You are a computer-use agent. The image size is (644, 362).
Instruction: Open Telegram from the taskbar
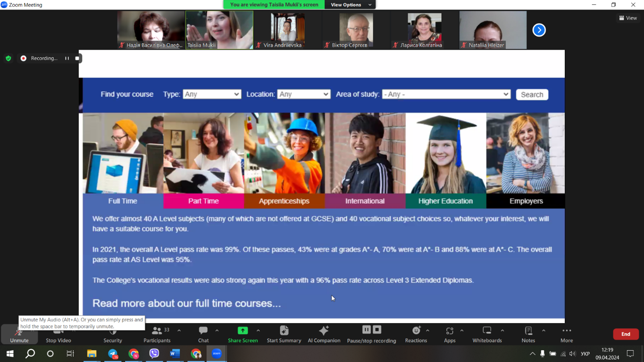coord(113,354)
